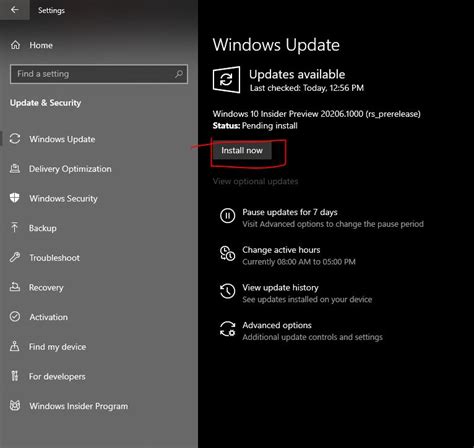Click the Change active hours clock icon
The image size is (474, 448).
(x=228, y=254)
